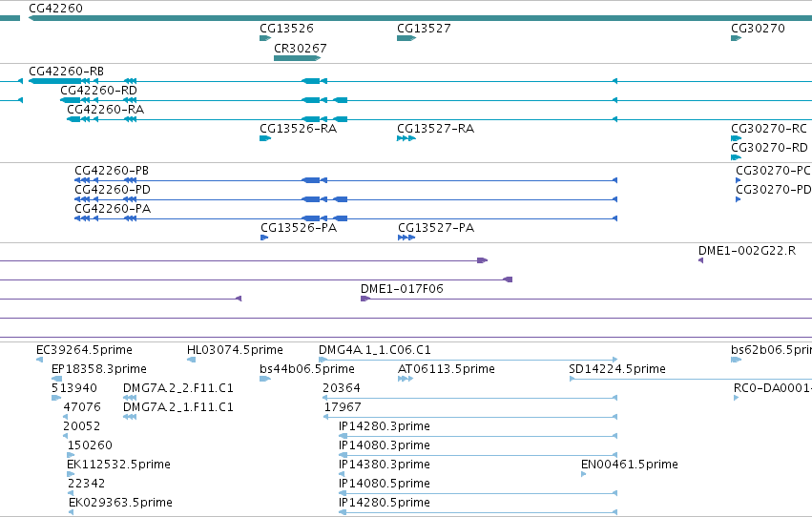Viewport: 812px width, 517px height.
Task: Click the DME1-002G22.R feature
Action: [700, 260]
